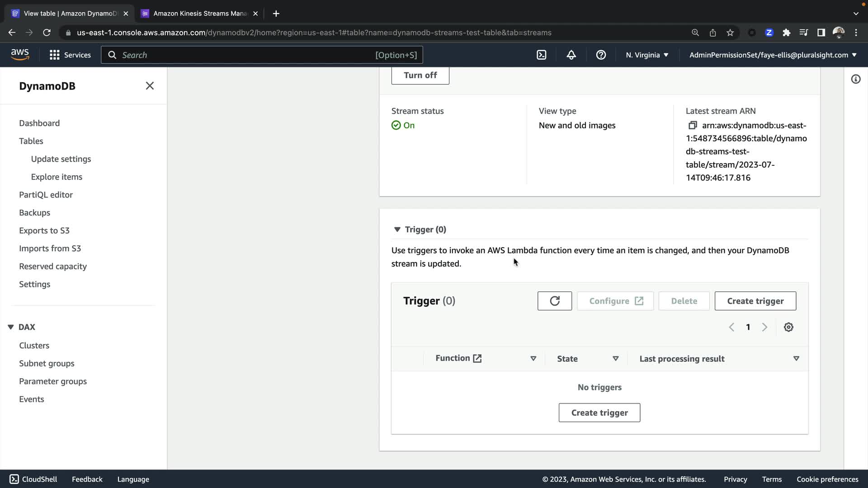Open the AWS CloudShell icon in header

click(x=541, y=55)
